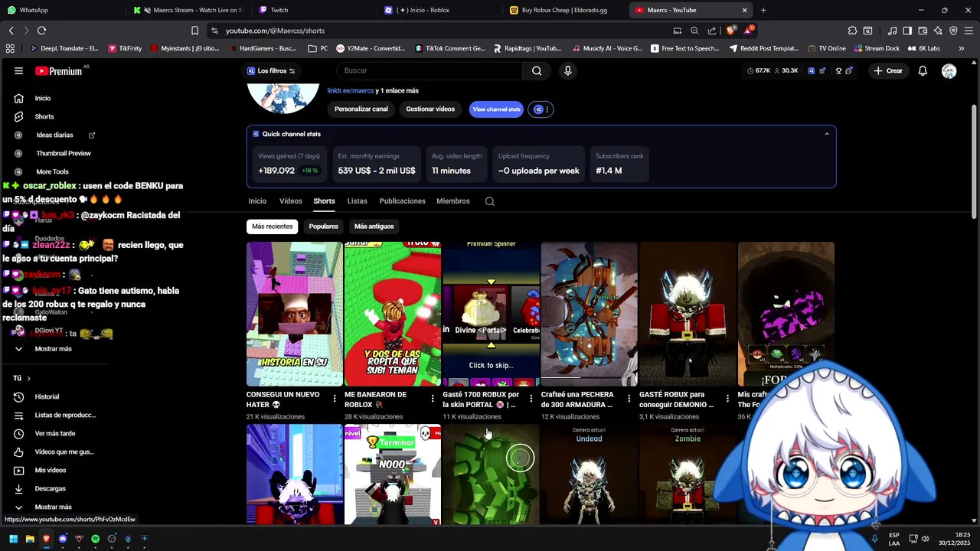Click the Crear button
The image size is (980, 551).
point(888,70)
